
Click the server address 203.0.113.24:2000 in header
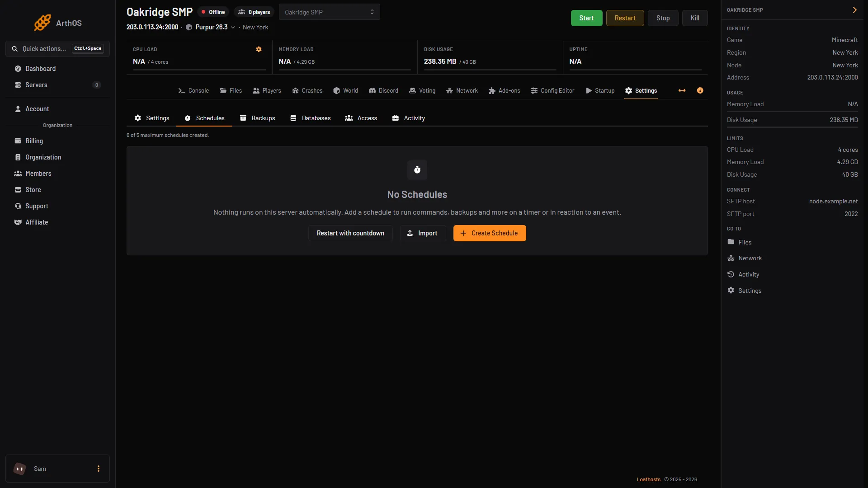(152, 27)
